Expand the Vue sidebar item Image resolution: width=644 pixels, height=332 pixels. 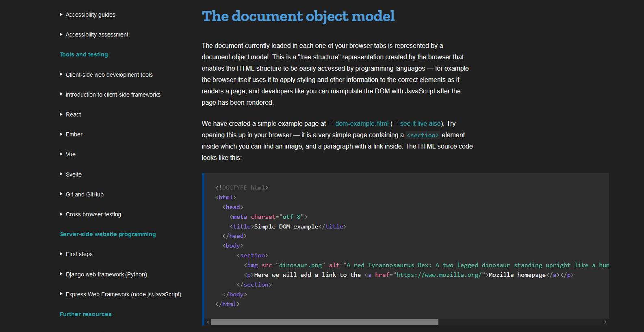[x=67, y=154]
